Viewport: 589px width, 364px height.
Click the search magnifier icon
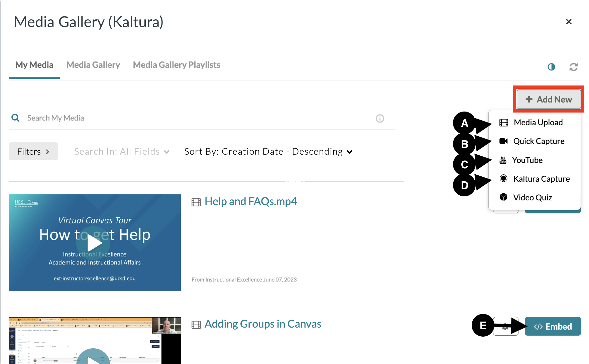tap(15, 118)
